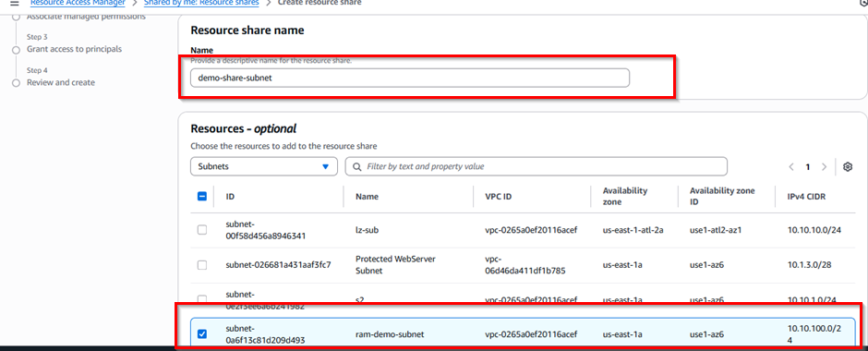
Task: Focus the Filter by text and property value box
Action: pyautogui.click(x=536, y=166)
